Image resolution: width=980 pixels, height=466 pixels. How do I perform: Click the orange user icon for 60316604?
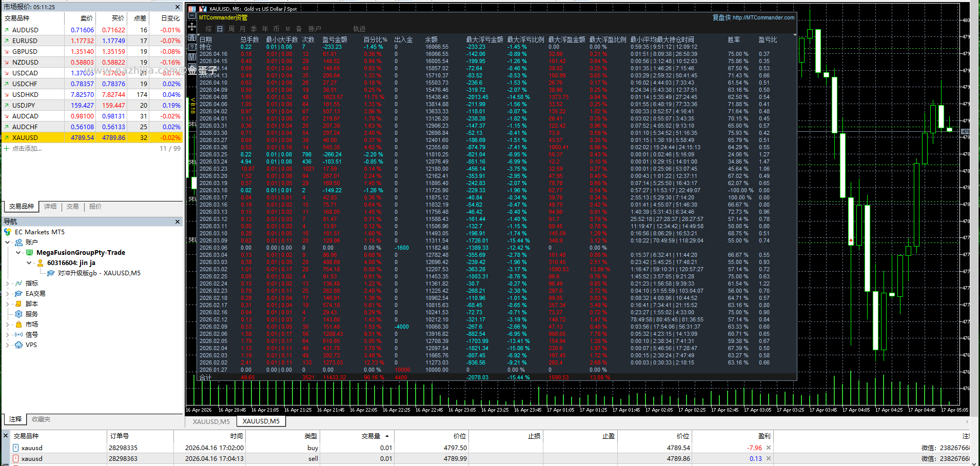(x=41, y=263)
